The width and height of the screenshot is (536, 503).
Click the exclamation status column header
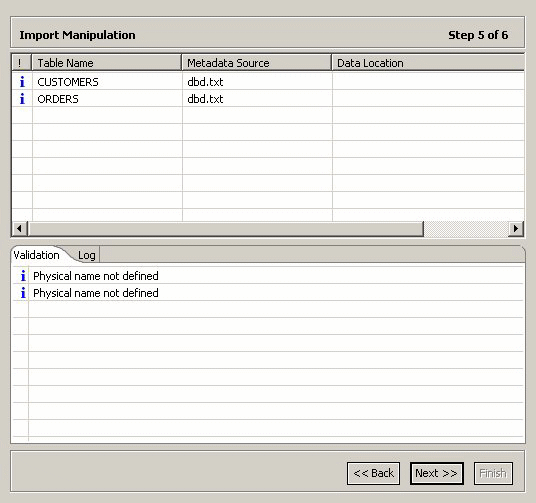click(x=22, y=63)
